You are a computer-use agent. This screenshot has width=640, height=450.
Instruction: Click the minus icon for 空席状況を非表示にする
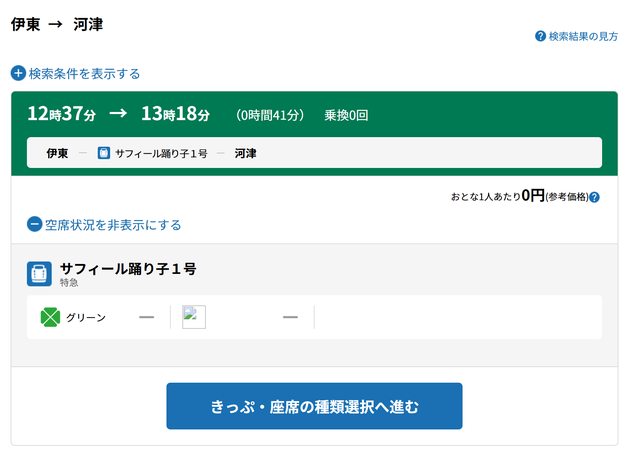click(34, 225)
